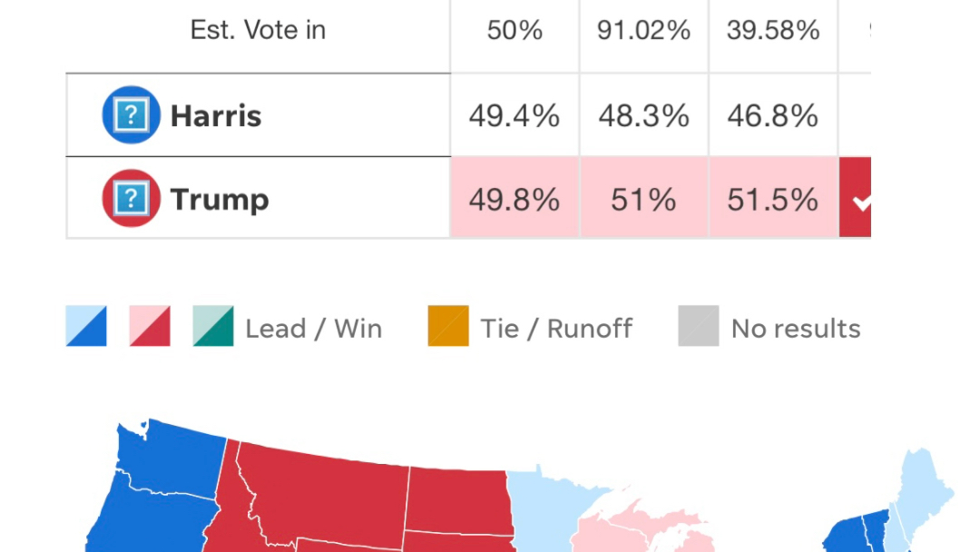Click the Harris name label
The image size is (980, 552).
[216, 116]
